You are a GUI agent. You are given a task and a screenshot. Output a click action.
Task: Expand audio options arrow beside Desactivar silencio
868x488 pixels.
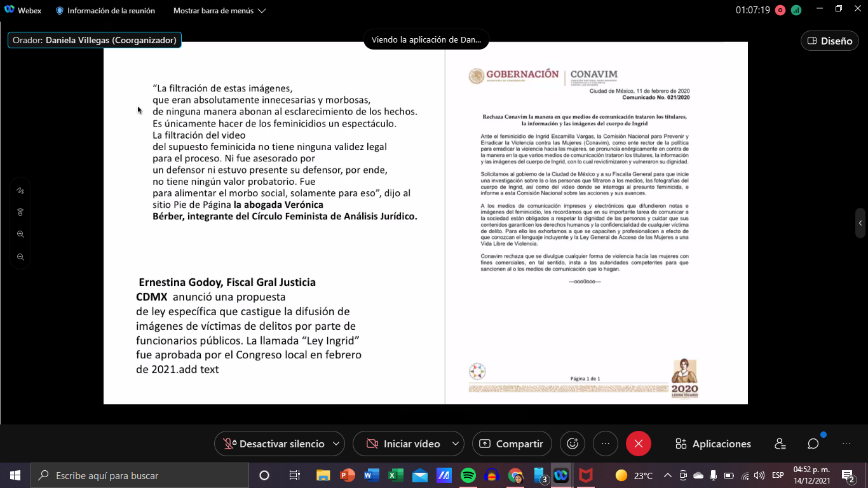[337, 444]
